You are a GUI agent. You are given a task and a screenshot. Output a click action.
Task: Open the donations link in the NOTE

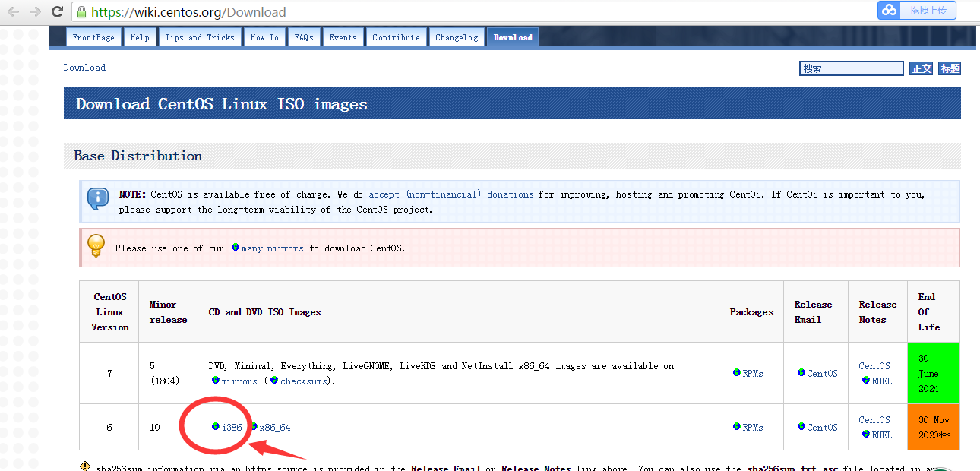[x=510, y=194]
